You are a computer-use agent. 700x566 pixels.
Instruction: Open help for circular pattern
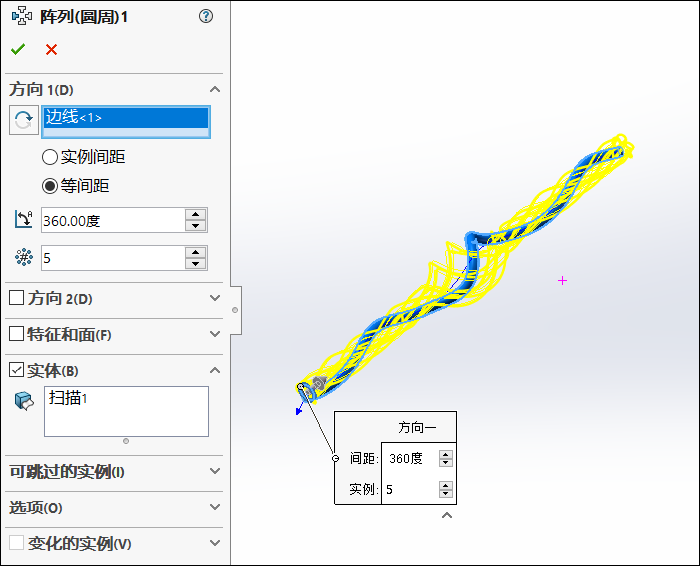206,17
